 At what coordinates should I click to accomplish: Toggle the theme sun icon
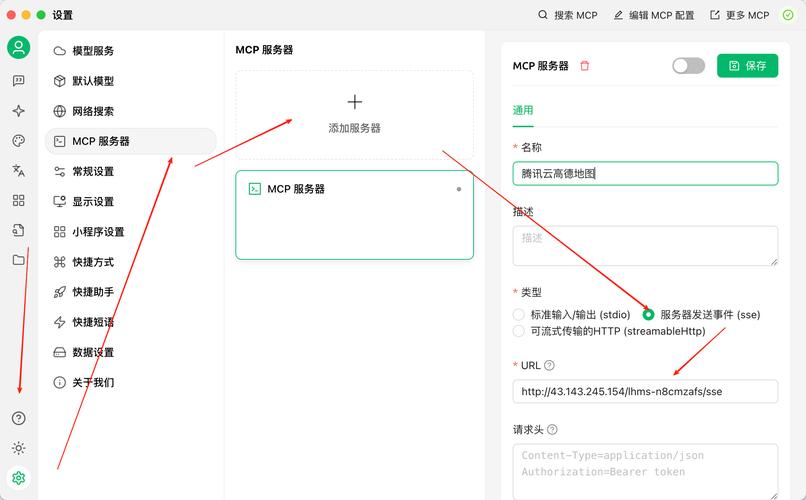pos(18,448)
